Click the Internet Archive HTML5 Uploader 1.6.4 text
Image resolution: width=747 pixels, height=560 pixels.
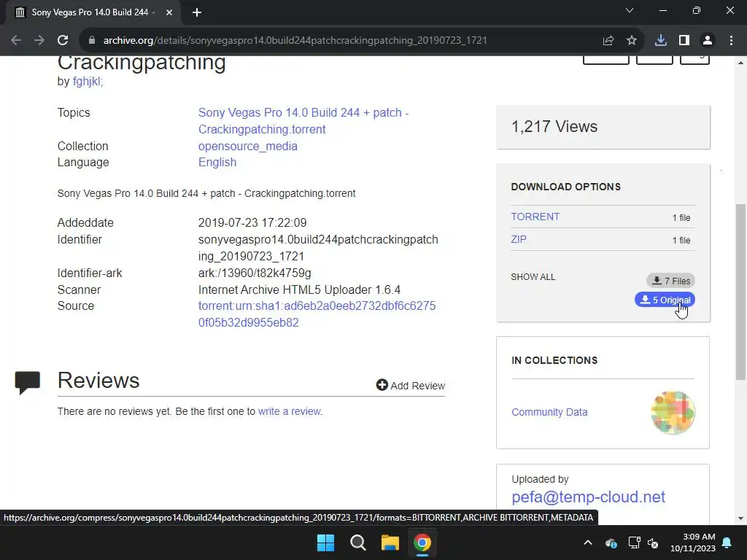(299, 290)
